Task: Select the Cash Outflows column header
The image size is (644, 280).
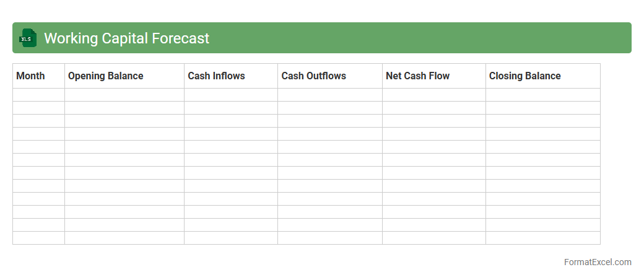Action: click(x=313, y=76)
